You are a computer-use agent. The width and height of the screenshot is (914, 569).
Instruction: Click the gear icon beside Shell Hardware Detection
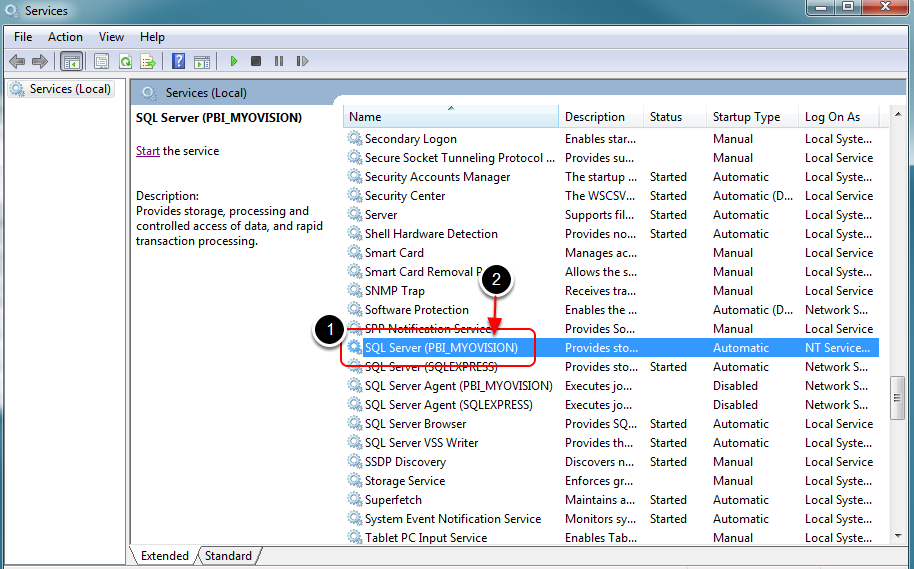(x=354, y=233)
